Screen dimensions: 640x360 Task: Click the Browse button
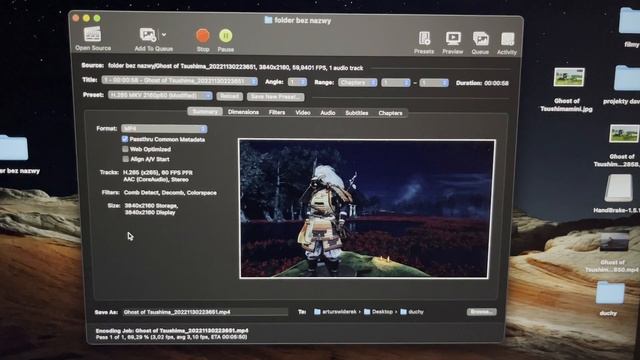[x=482, y=312]
